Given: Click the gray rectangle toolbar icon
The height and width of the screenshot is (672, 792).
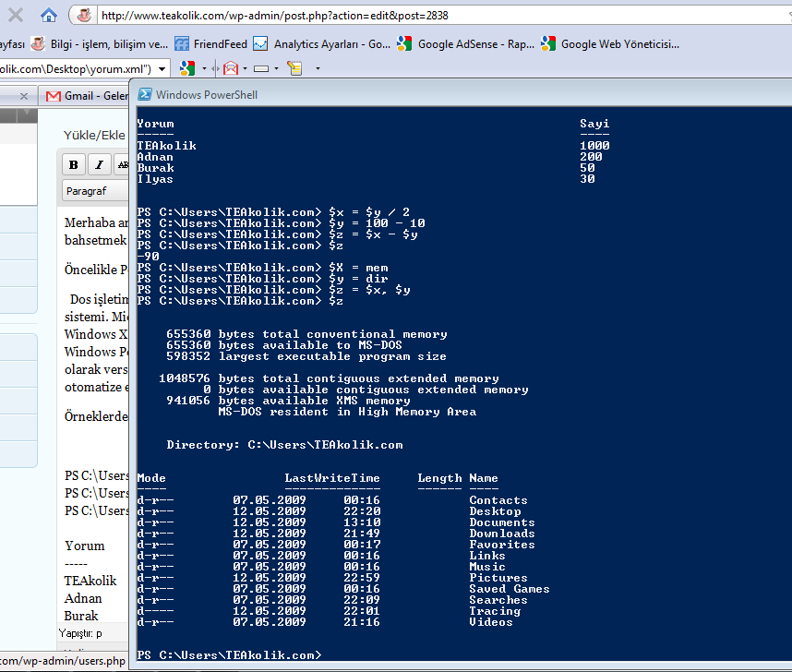Looking at the screenshot, I should (261, 68).
